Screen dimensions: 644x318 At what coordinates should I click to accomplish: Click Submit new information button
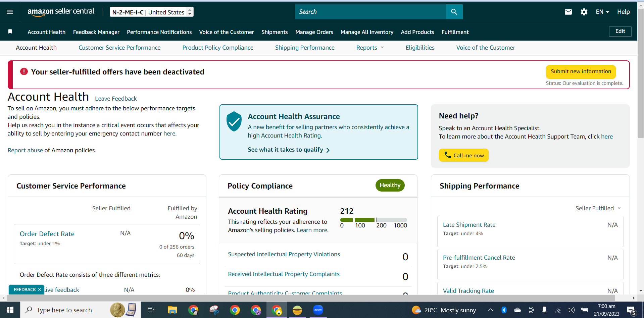[581, 71]
